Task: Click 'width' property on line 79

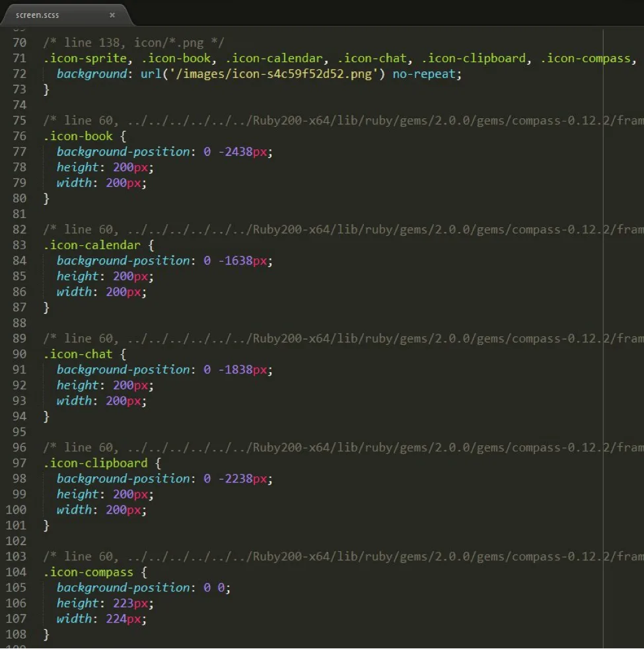Action: tap(74, 183)
